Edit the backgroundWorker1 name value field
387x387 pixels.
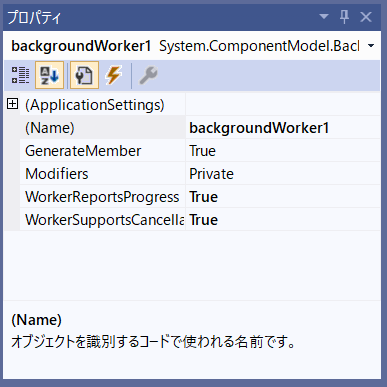pyautogui.click(x=283, y=128)
